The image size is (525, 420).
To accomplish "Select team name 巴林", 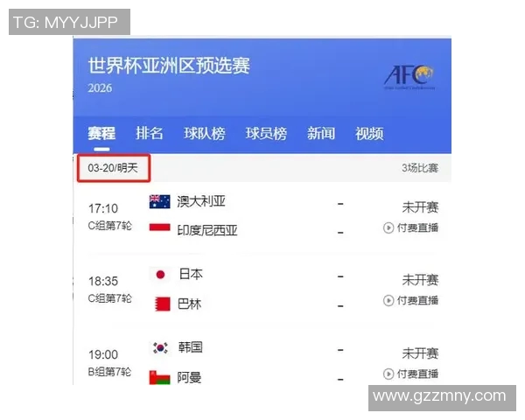I will tap(189, 304).
